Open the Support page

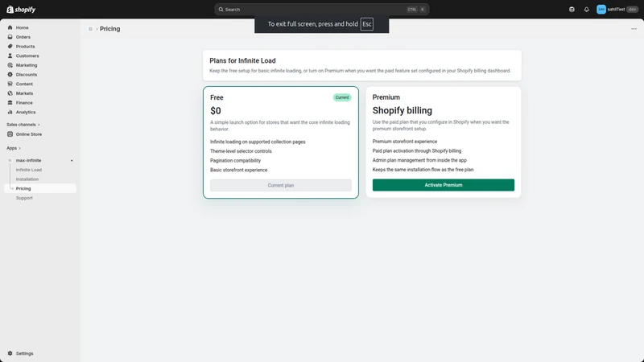click(x=24, y=198)
